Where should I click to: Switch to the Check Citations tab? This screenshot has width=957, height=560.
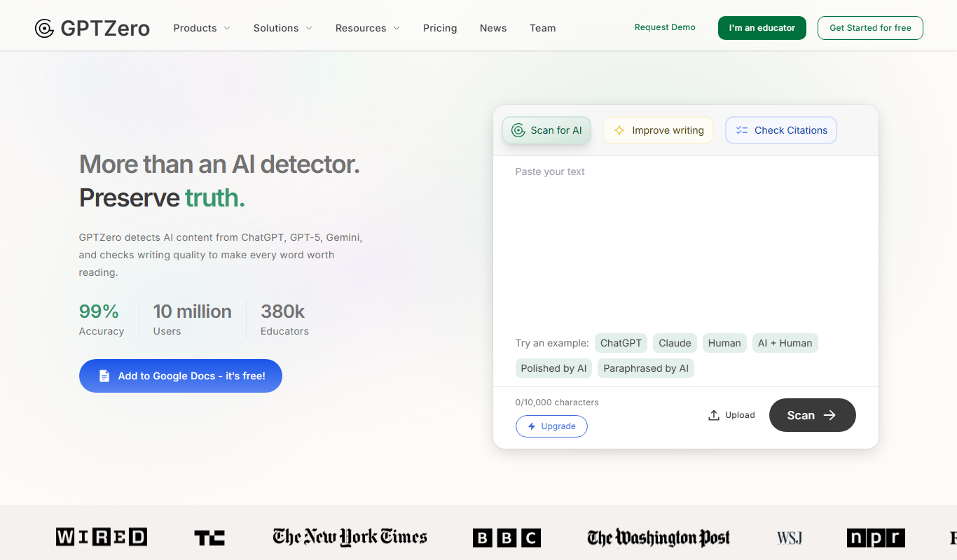tap(781, 130)
